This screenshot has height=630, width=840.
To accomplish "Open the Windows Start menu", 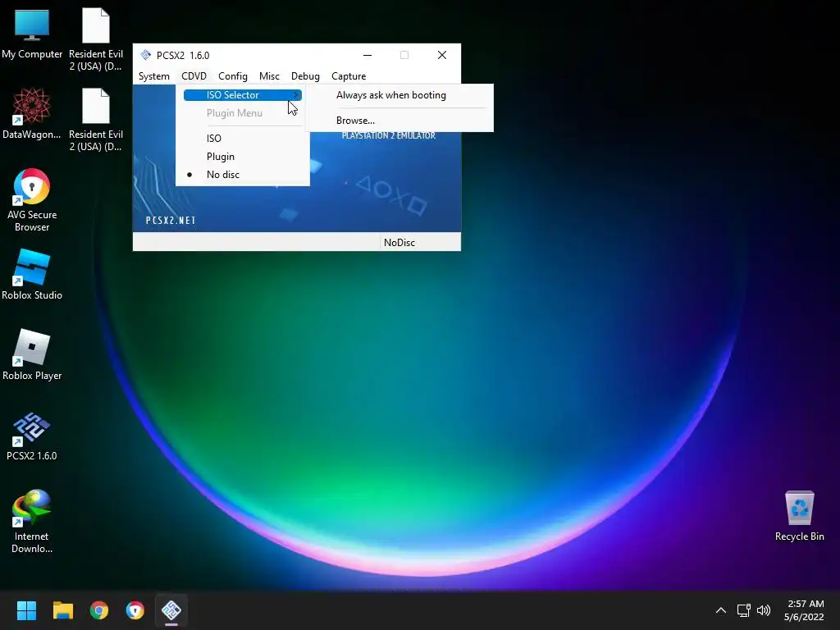I will 26,610.
